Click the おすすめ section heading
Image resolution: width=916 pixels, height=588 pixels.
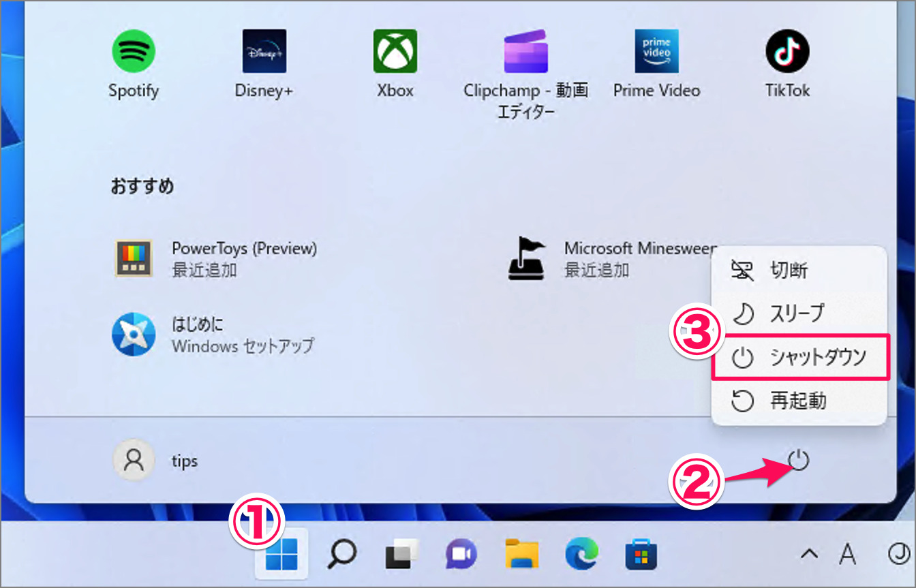tap(142, 187)
